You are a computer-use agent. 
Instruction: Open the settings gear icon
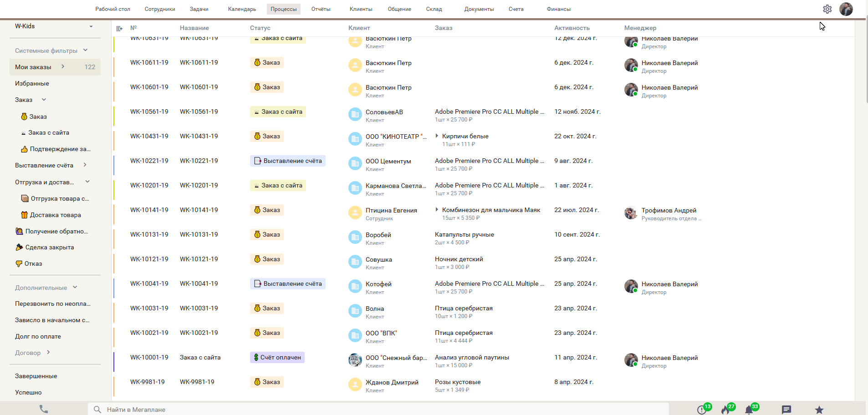click(x=827, y=9)
